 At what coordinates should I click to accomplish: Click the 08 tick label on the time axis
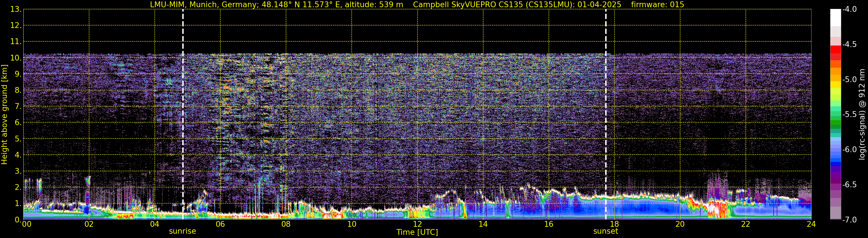pos(286,224)
